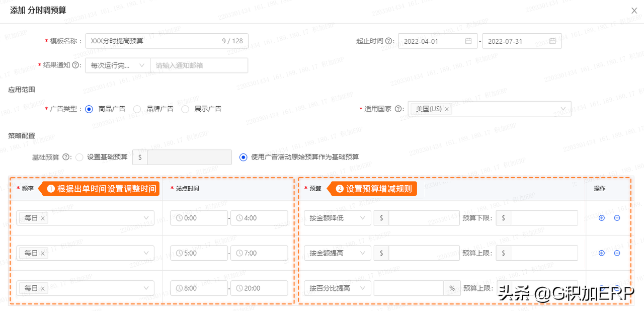Click the 8:00 start time field
This screenshot has height=311, width=644.
click(199, 288)
